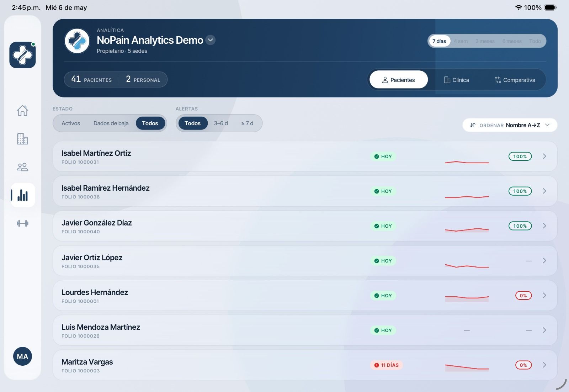Select Todos in the Estado filter

pos(150,123)
